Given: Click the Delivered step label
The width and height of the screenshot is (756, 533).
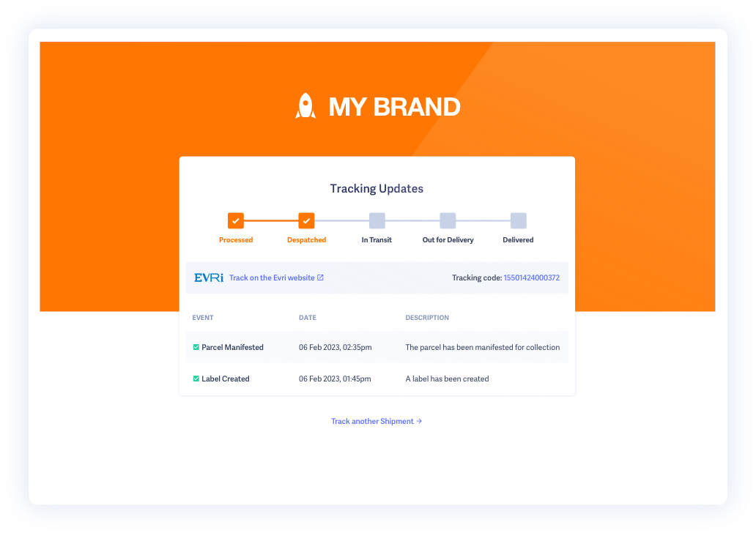Looking at the screenshot, I should [x=519, y=240].
